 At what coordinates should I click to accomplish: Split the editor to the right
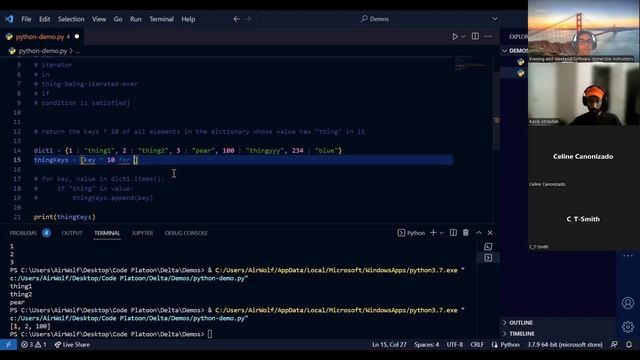pos(475,36)
